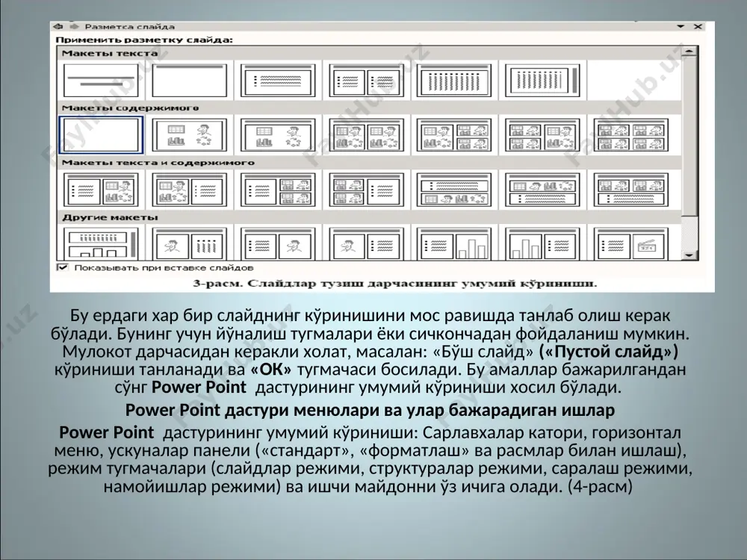Select the title, content over text layout
The width and height of the screenshot is (747, 560).
click(542, 190)
